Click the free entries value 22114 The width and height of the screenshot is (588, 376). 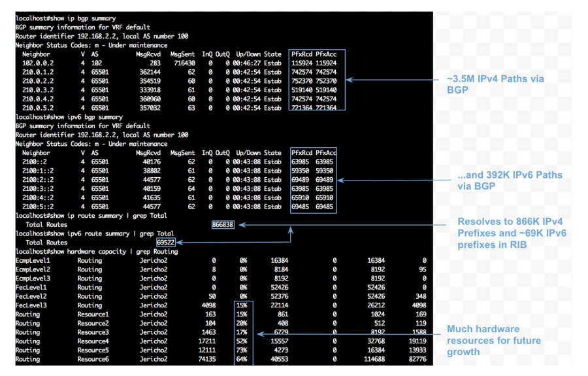(280, 305)
